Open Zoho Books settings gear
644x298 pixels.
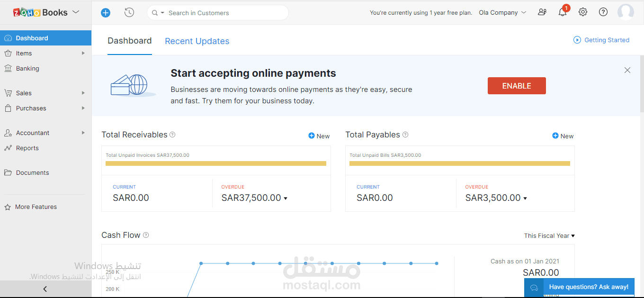[582, 12]
